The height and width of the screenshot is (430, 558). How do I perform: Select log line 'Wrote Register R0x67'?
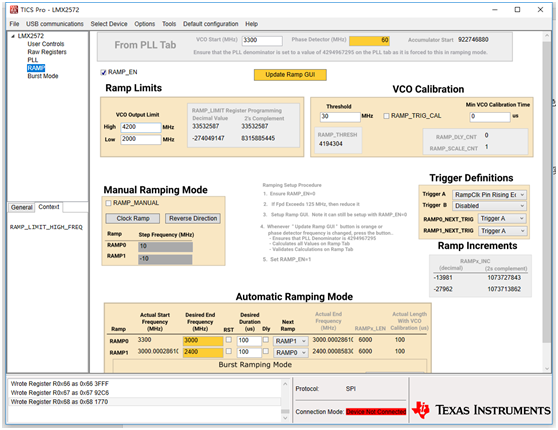[x=60, y=393]
